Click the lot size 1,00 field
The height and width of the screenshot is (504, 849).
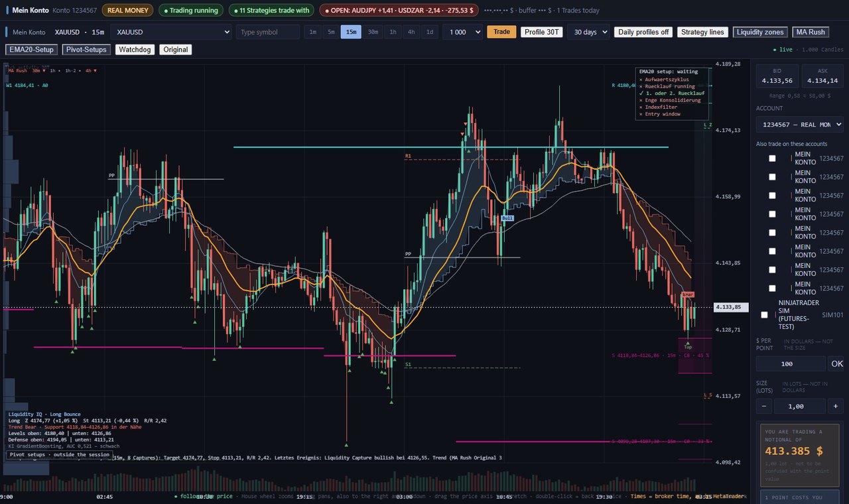(800, 406)
